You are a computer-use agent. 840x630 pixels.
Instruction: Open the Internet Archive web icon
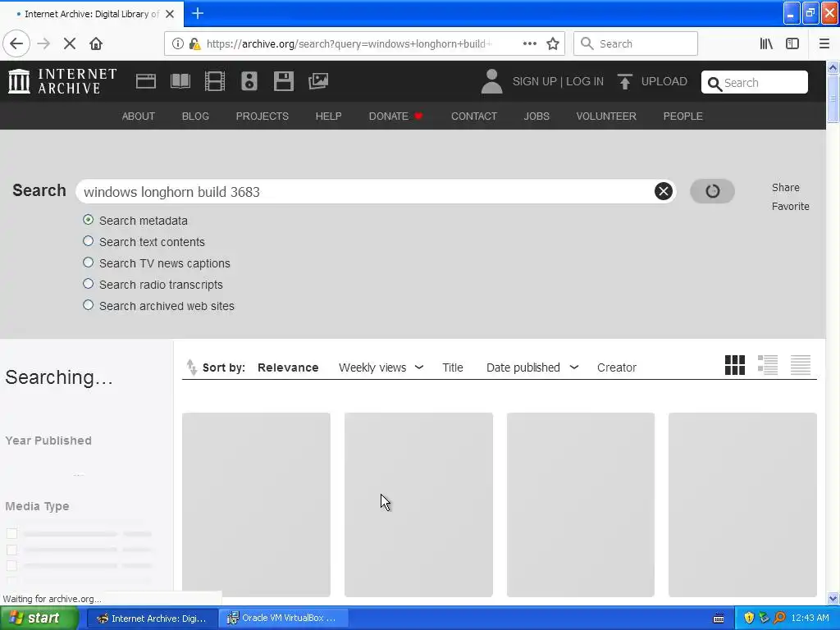click(146, 81)
